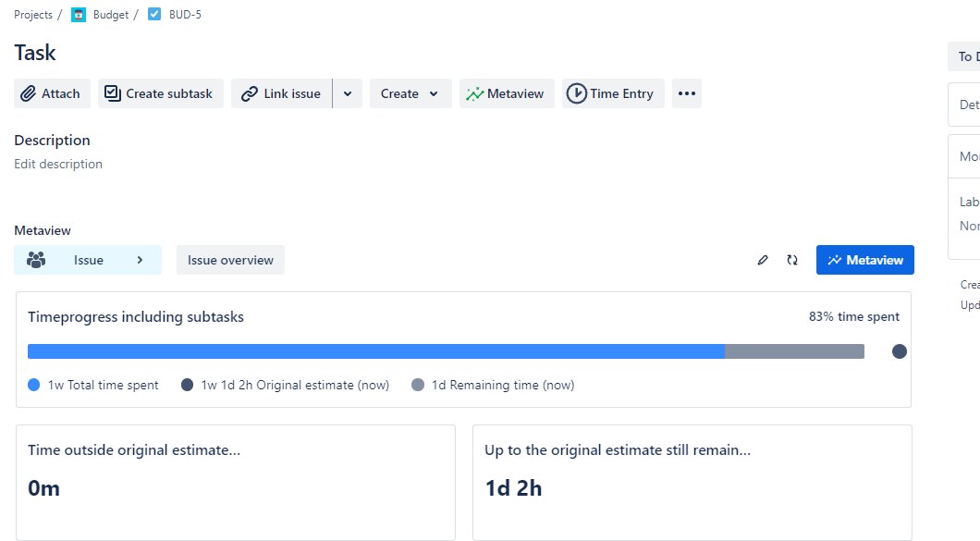
Task: Open Projects breadcrumb link
Action: 33,15
